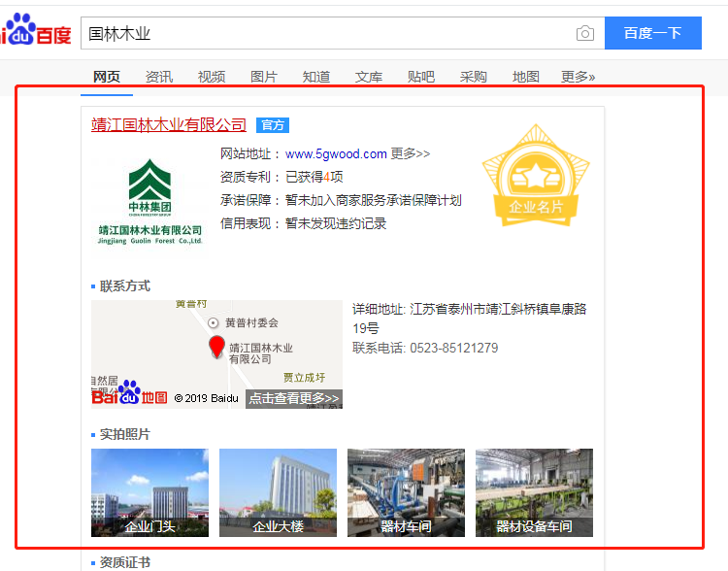This screenshot has height=571, width=728.
Task: Click the Baidu logo
Action: (x=35, y=29)
